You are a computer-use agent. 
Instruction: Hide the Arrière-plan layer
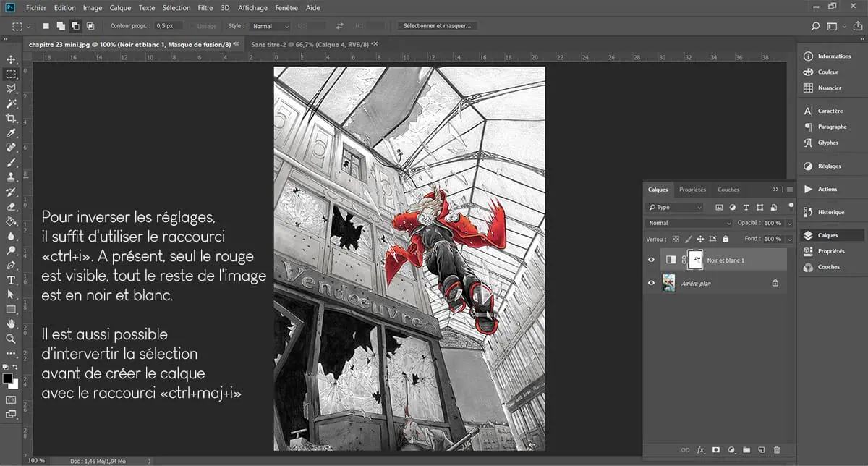coord(651,283)
